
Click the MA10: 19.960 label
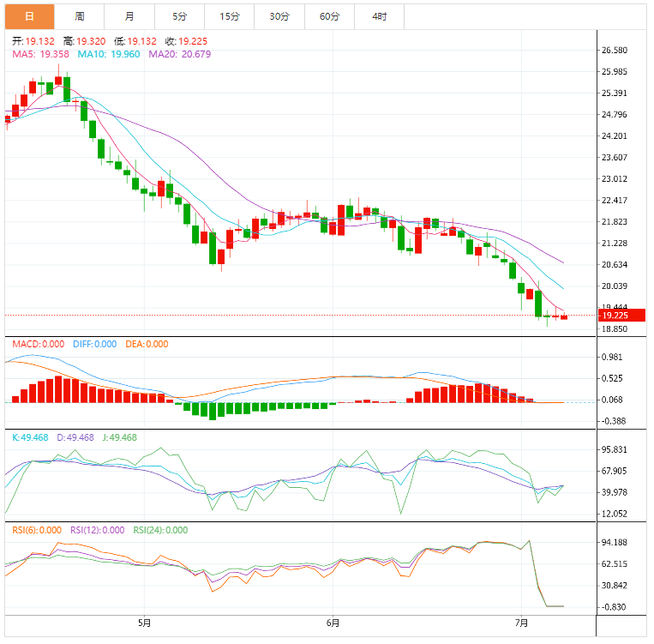tap(109, 54)
